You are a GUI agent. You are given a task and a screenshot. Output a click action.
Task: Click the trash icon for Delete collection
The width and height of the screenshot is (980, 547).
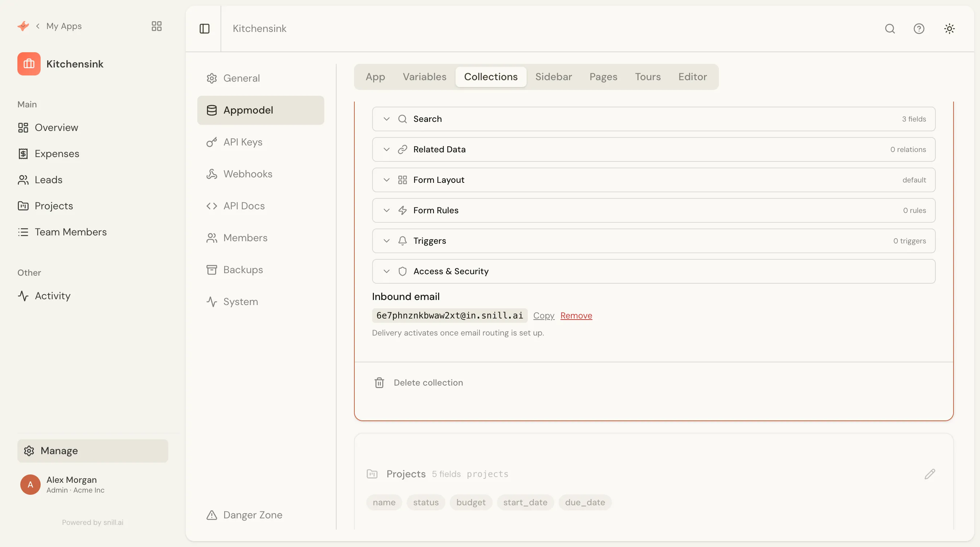click(379, 383)
